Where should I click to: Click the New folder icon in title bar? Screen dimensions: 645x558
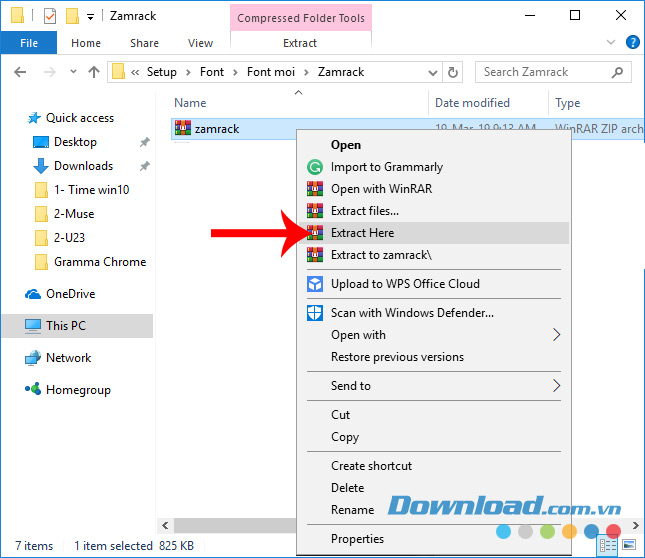[72, 16]
